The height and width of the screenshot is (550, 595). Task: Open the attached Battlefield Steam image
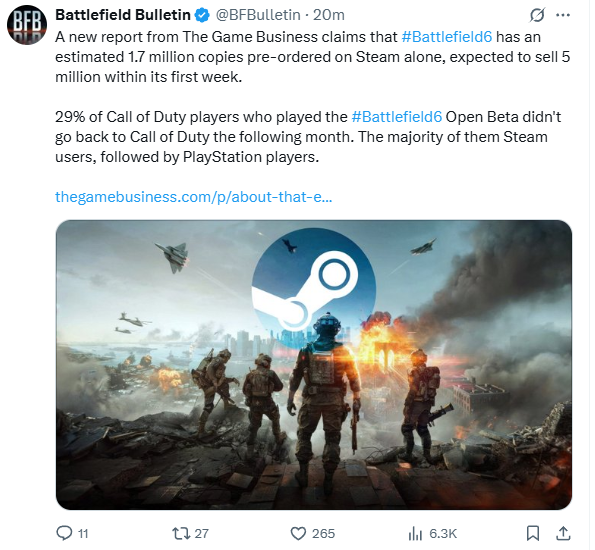pyautogui.click(x=314, y=365)
